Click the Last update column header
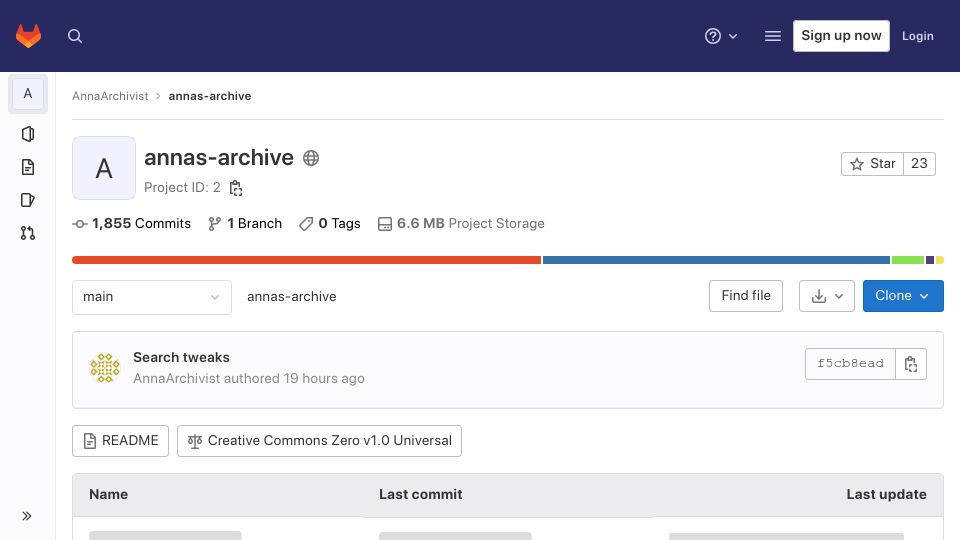This screenshot has width=960, height=540. (x=886, y=495)
